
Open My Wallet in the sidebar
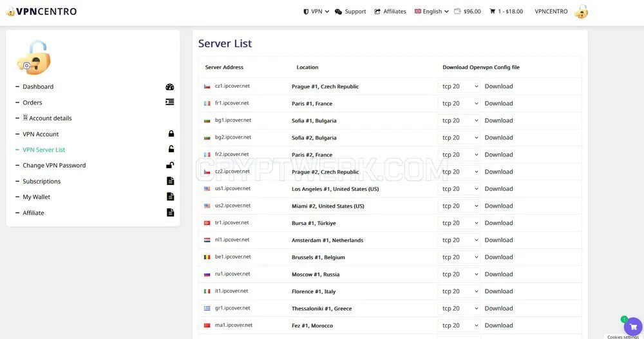pos(36,197)
